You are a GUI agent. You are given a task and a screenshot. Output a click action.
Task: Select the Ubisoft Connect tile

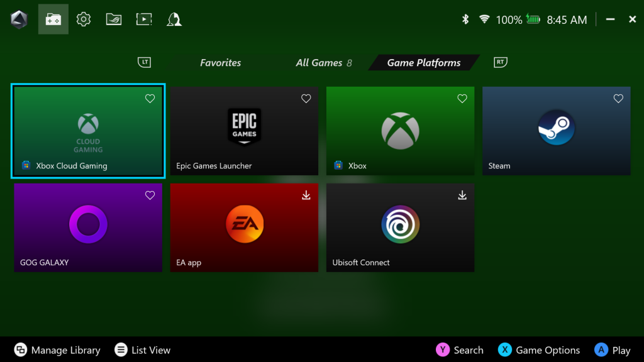[400, 228]
